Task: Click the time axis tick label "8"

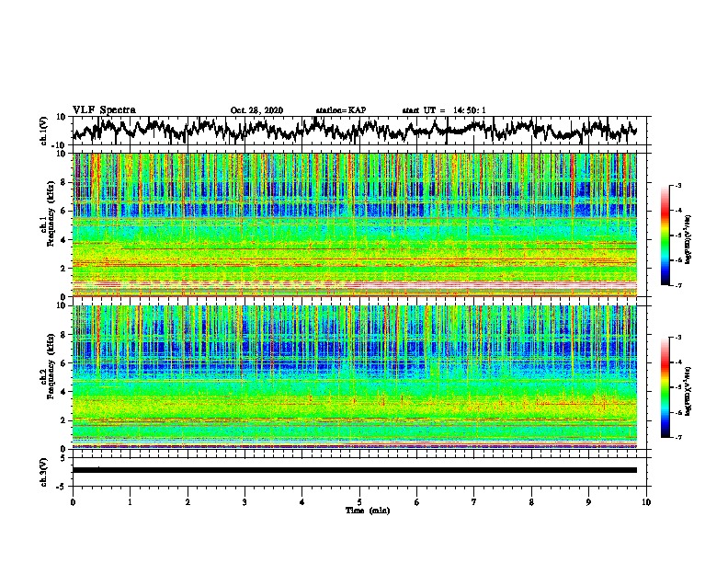Action: coord(531,502)
